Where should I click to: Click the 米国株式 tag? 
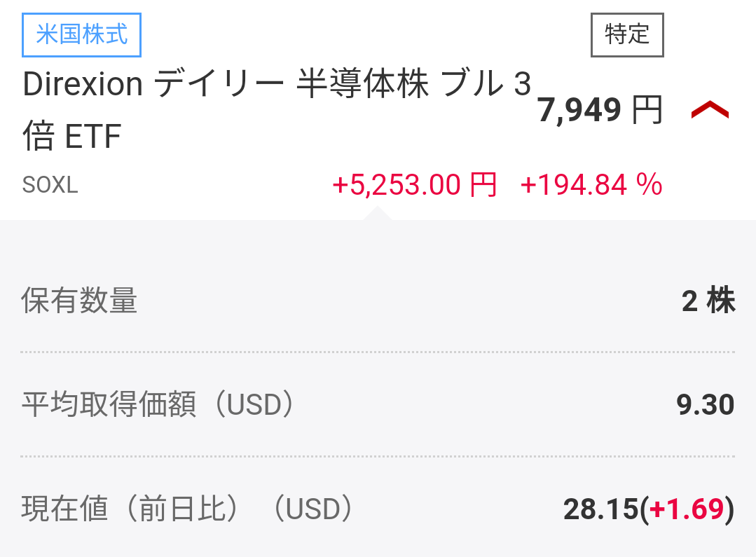click(82, 34)
